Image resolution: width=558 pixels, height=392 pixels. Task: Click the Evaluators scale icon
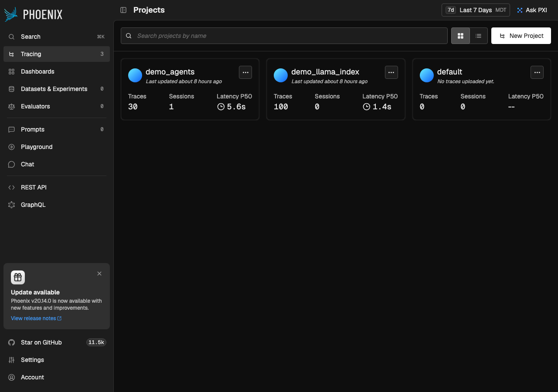(12, 106)
